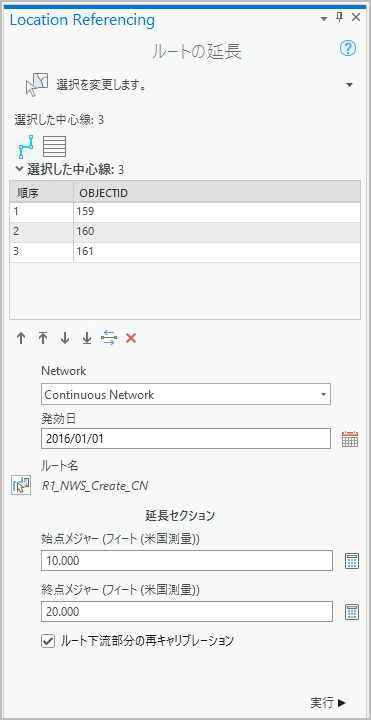
Task: Select centerlines on map with line tool icon
Action: [x=26, y=147]
